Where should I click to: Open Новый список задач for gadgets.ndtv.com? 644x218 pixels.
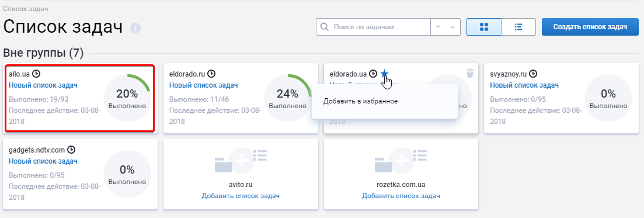pos(43,161)
